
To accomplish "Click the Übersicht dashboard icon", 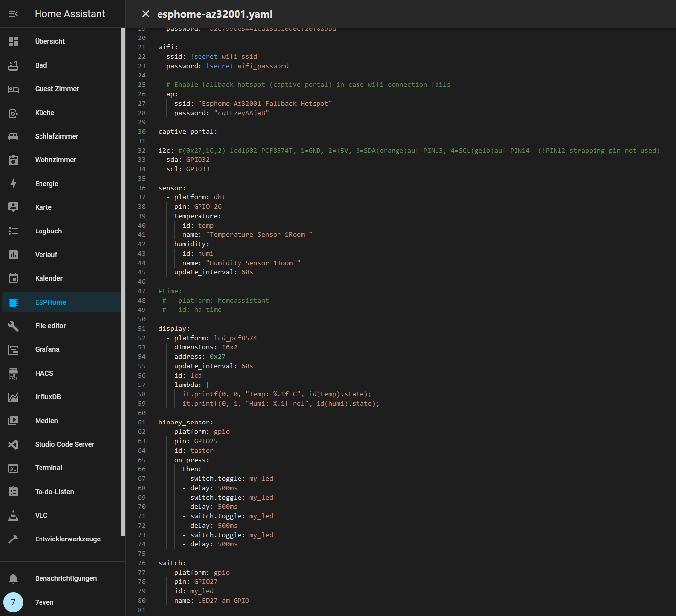I will (x=13, y=41).
